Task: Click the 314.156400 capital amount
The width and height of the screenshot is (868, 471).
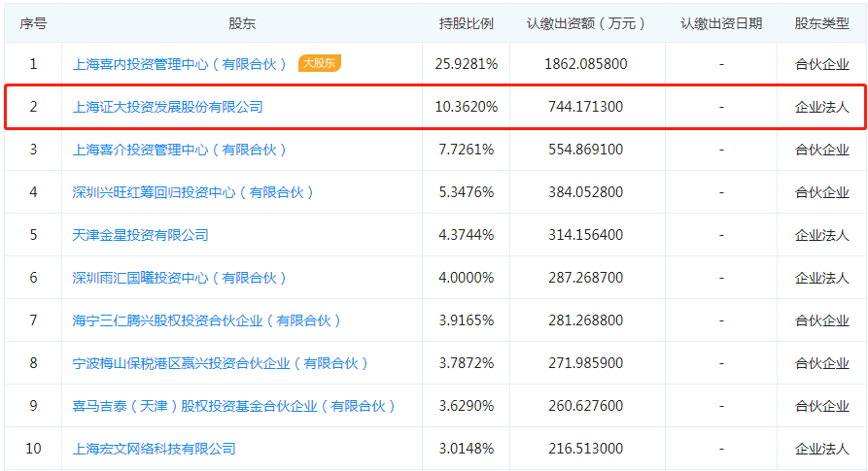Action: pos(586,235)
